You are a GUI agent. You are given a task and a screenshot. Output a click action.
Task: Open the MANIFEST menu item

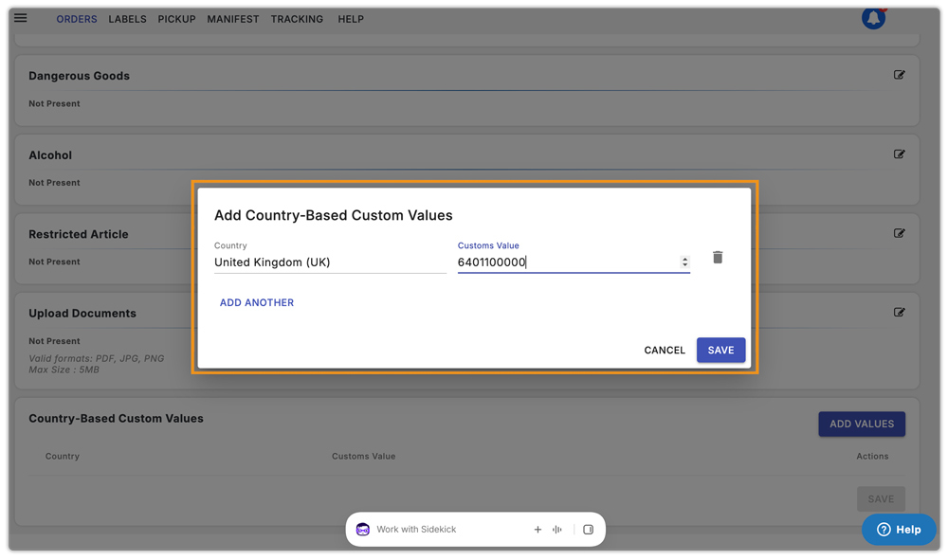pyautogui.click(x=233, y=19)
